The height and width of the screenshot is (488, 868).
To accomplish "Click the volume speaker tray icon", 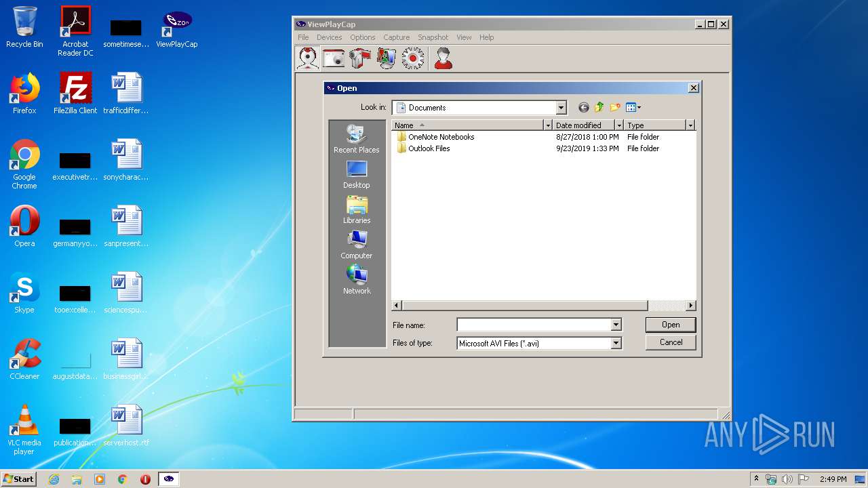I will tap(787, 479).
